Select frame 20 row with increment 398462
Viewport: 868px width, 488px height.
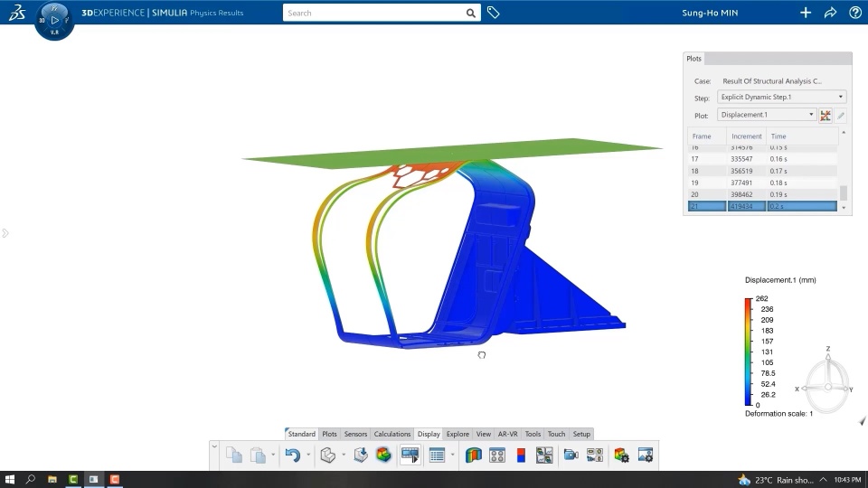click(x=762, y=194)
